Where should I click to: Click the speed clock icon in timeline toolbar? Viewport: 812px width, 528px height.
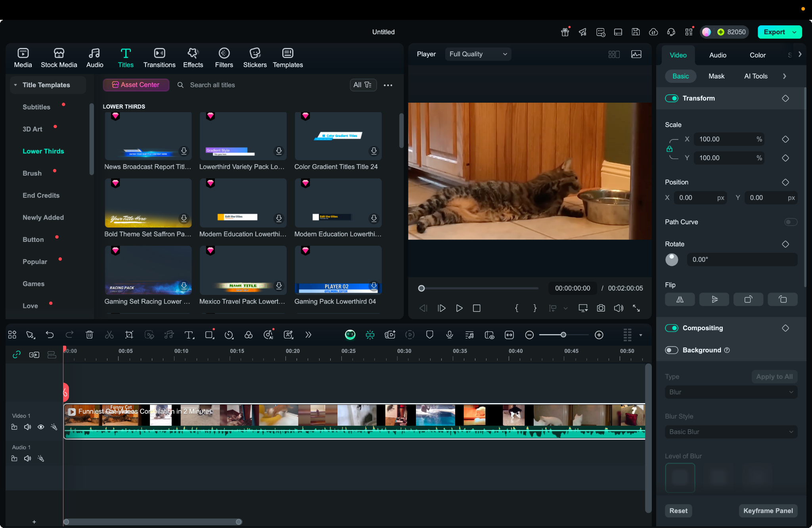pyautogui.click(x=229, y=335)
